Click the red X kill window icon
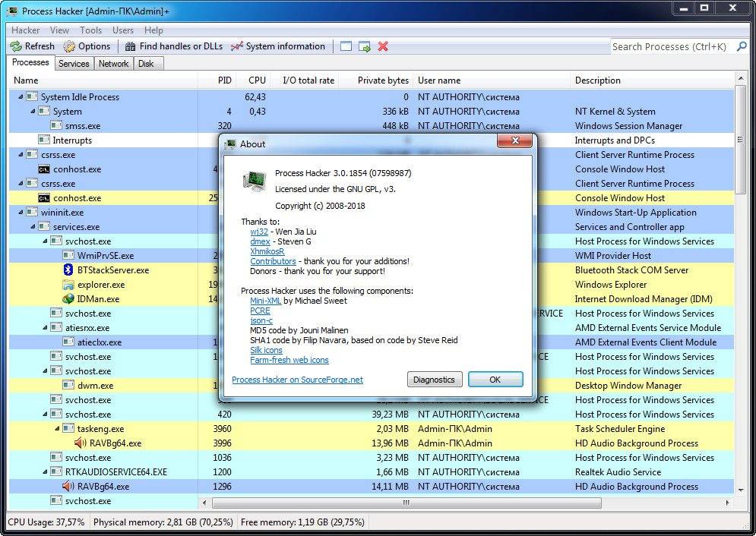This screenshot has width=756, height=536. point(383,47)
